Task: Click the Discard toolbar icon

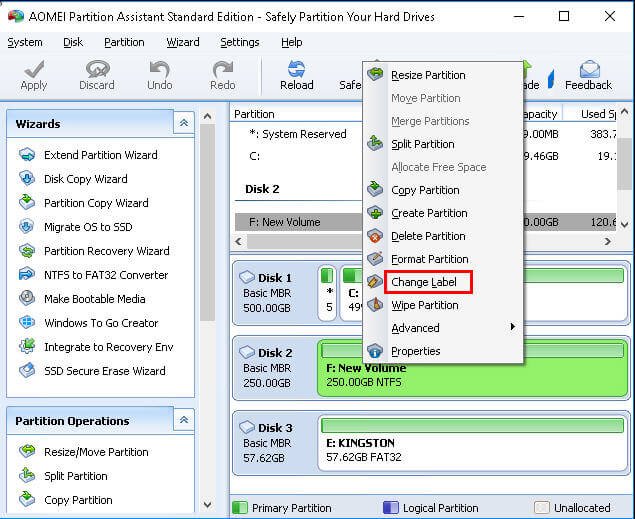Action: (x=97, y=69)
